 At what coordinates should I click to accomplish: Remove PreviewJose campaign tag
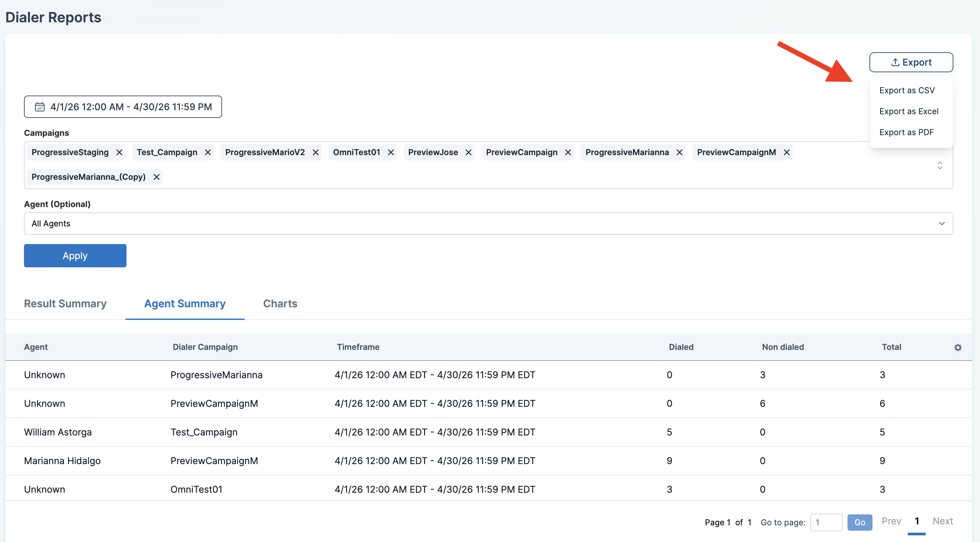pos(468,152)
